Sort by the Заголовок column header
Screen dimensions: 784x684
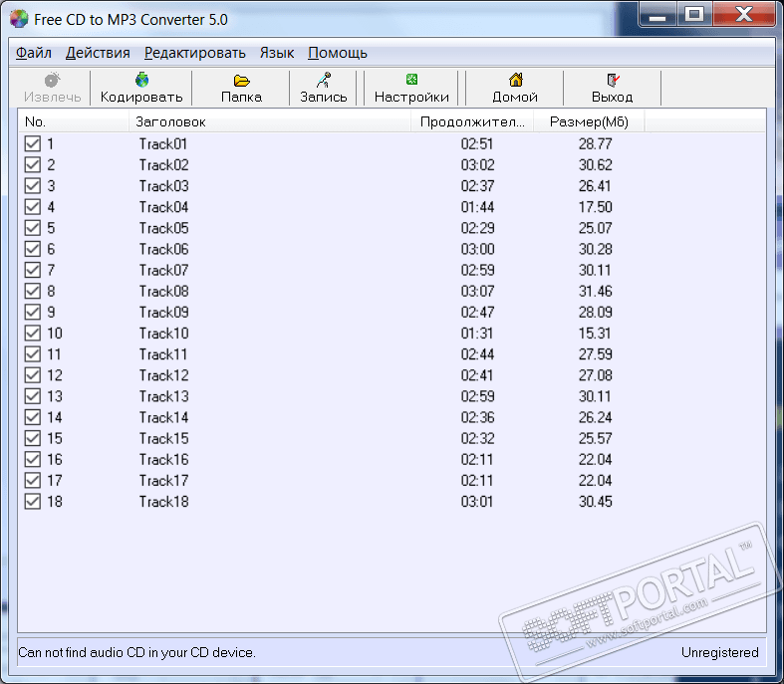click(x=270, y=121)
